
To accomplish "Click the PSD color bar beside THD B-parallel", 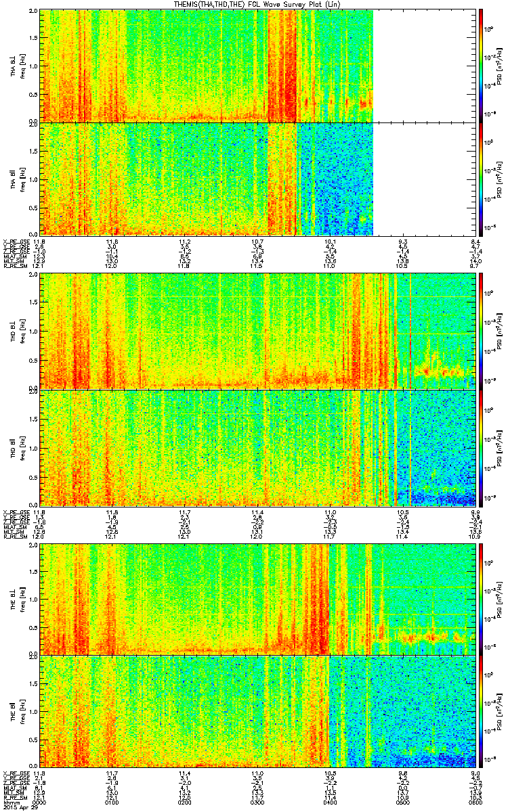I will click(x=480, y=447).
